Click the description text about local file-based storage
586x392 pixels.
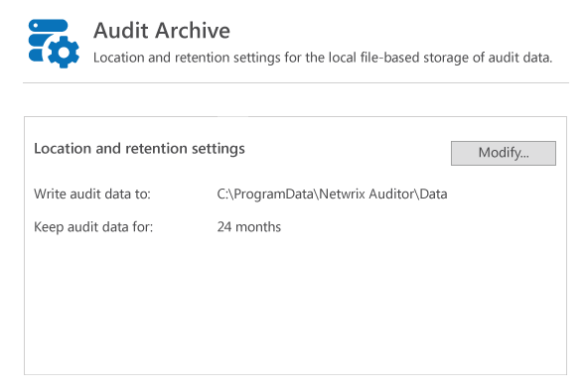(323, 58)
